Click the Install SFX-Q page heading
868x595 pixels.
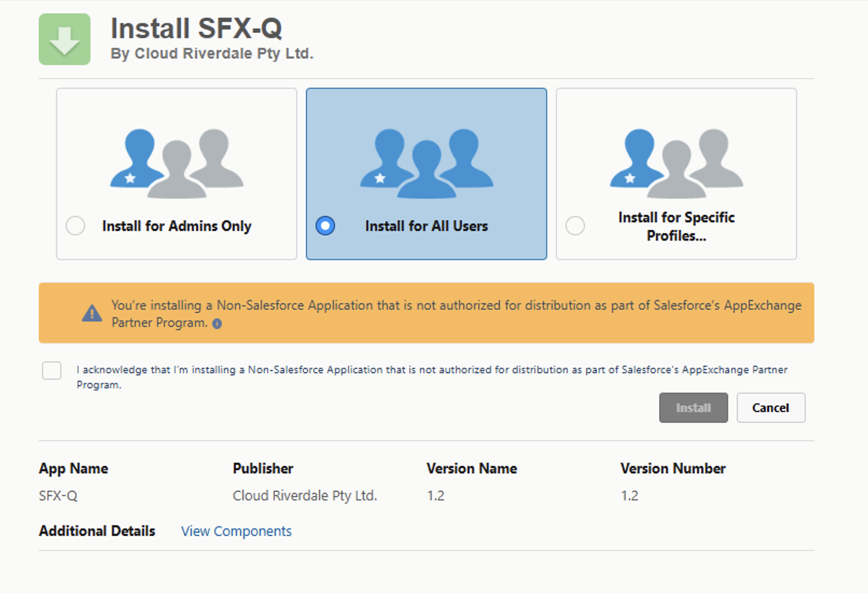coord(196,28)
